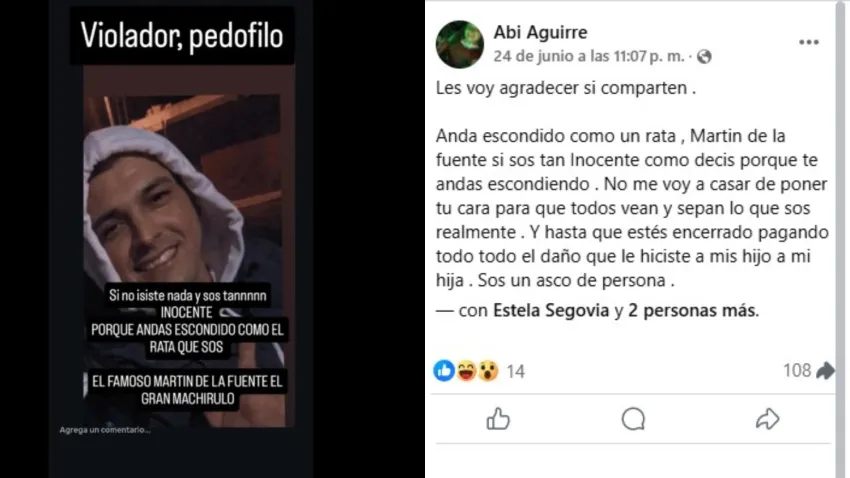
Task: Expand the '2 personas más' tagged list
Action: tap(692, 311)
